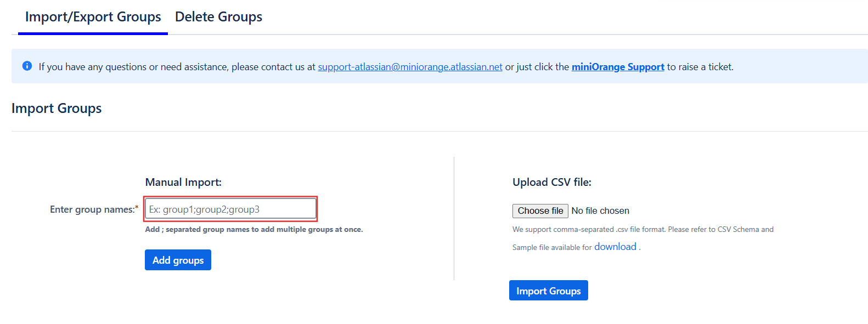Viewport: 868px width, 324px height.
Task: Click the Manual Import heading
Action: tap(183, 183)
